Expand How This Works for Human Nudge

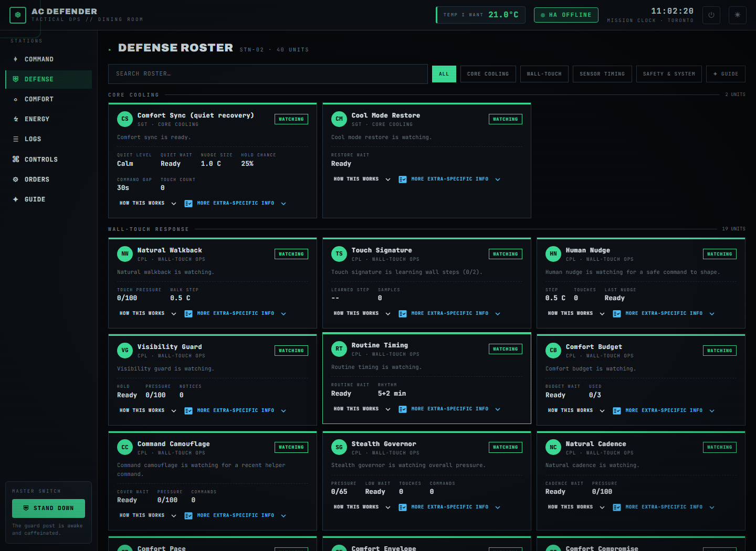click(576, 314)
